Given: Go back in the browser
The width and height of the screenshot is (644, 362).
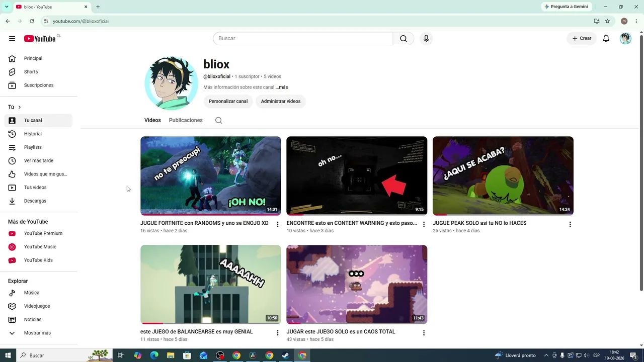Looking at the screenshot, I should point(8,21).
